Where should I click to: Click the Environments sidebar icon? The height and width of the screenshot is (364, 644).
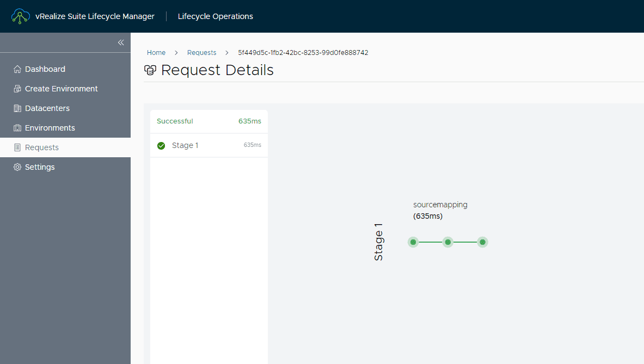17,128
